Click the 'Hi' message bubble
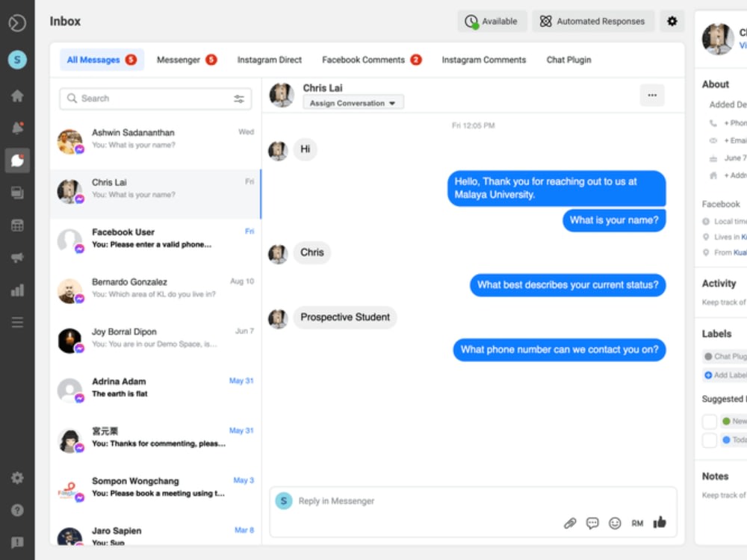Image resolution: width=747 pixels, height=560 pixels. [305, 149]
